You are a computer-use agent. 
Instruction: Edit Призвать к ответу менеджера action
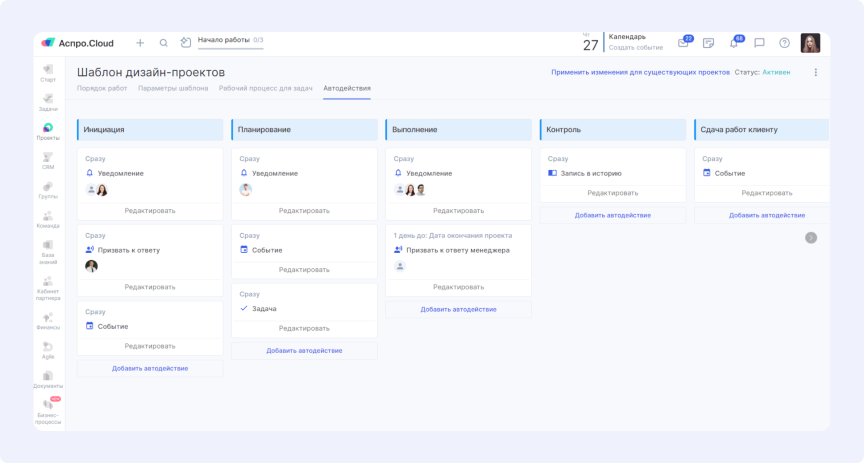tap(458, 287)
